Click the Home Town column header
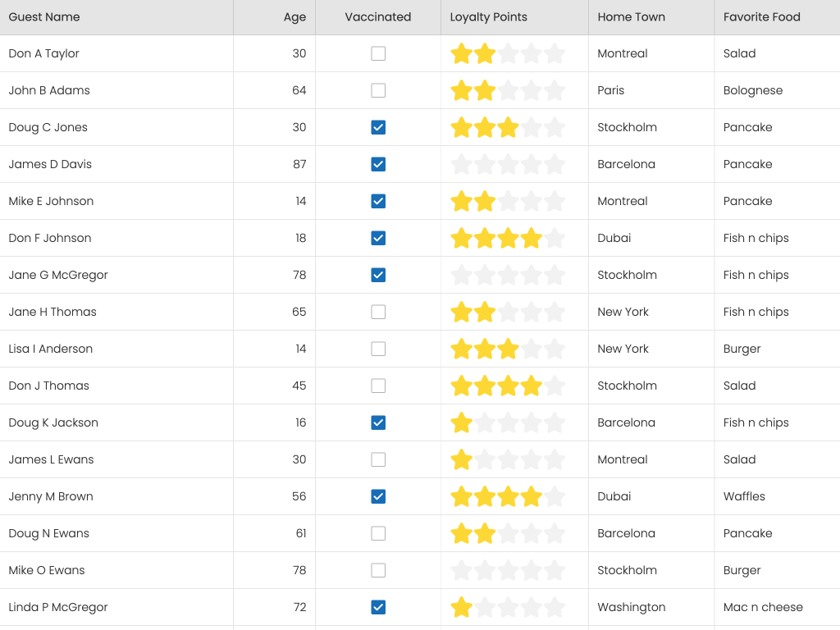840x630 pixels. [x=631, y=17]
